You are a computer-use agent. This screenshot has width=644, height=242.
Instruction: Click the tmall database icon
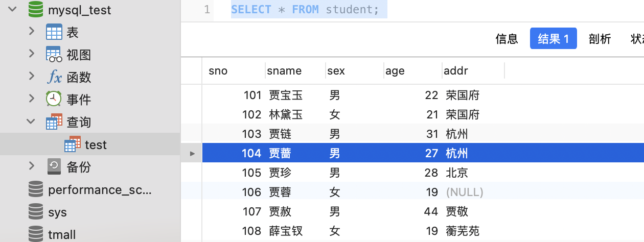[35, 234]
